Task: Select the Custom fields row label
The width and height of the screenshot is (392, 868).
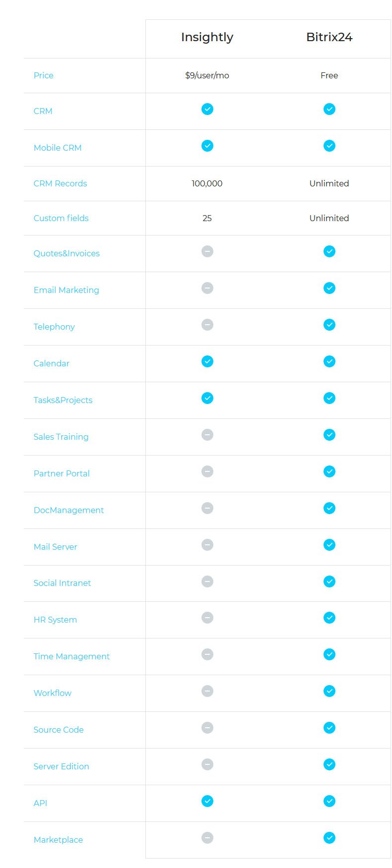Action: 61,218
